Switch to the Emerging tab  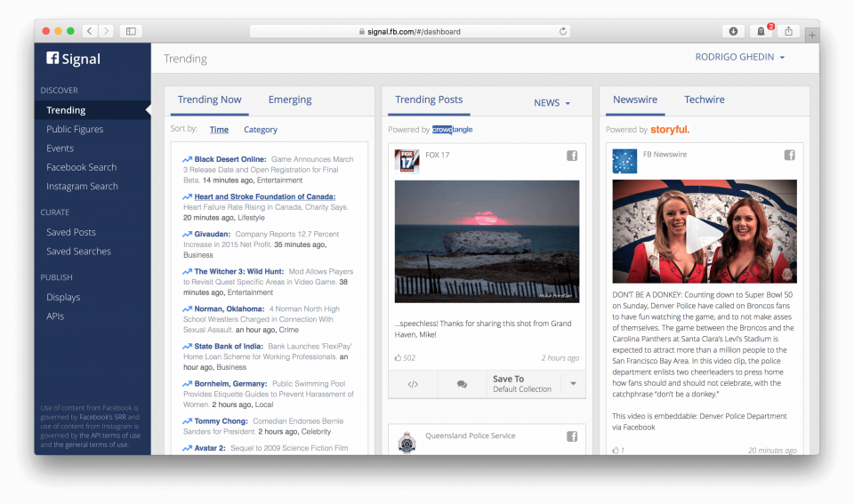coord(290,100)
